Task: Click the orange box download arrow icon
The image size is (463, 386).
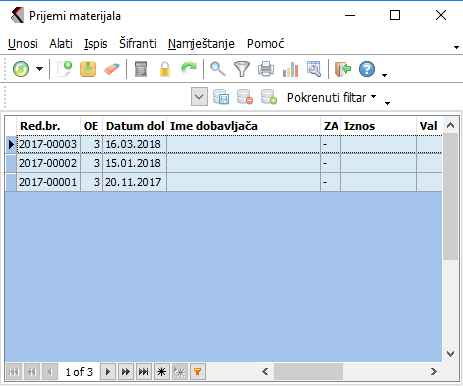Action: point(88,69)
